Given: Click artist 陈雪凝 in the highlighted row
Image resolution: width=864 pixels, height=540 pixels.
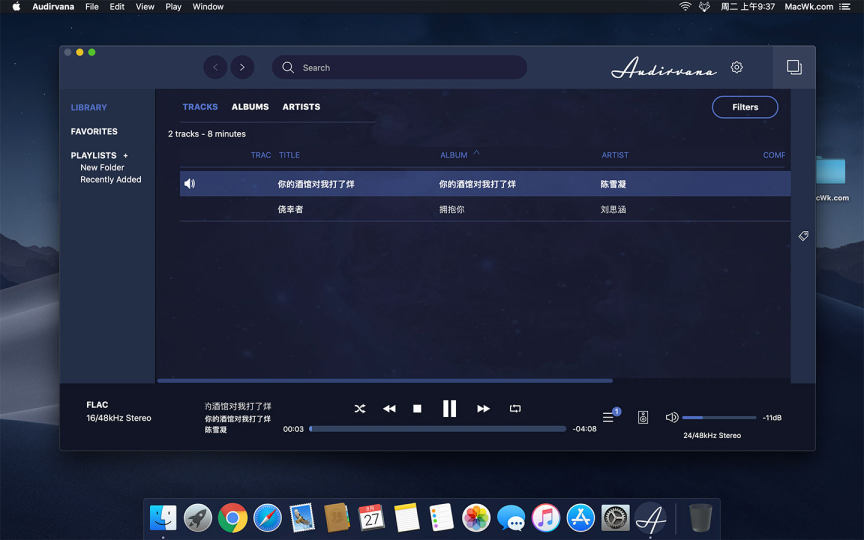Looking at the screenshot, I should [613, 184].
